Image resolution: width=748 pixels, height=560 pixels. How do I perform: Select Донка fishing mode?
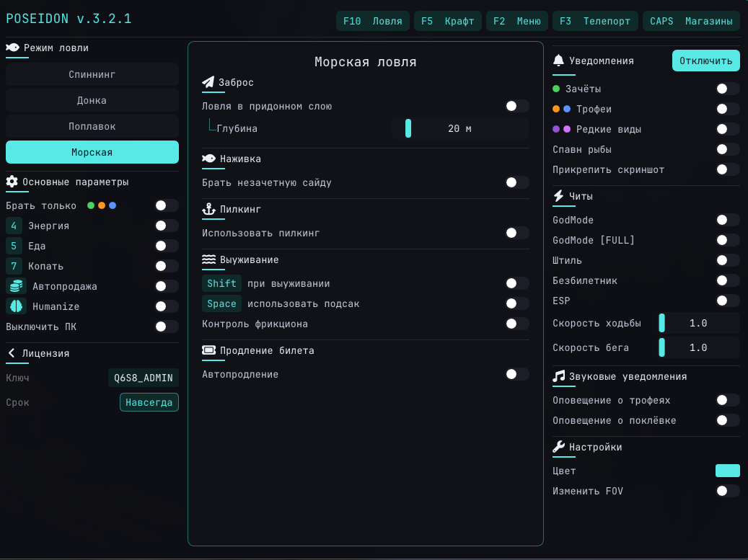click(92, 100)
